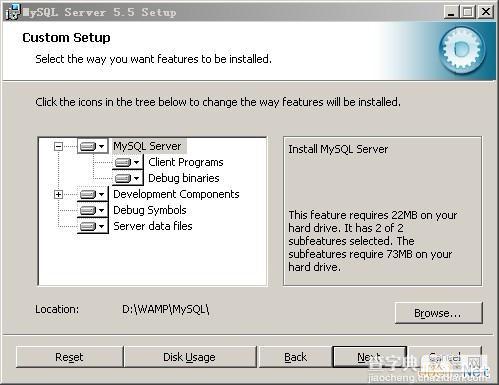Cancel the MySQL setup
499x385 pixels.
(445, 357)
